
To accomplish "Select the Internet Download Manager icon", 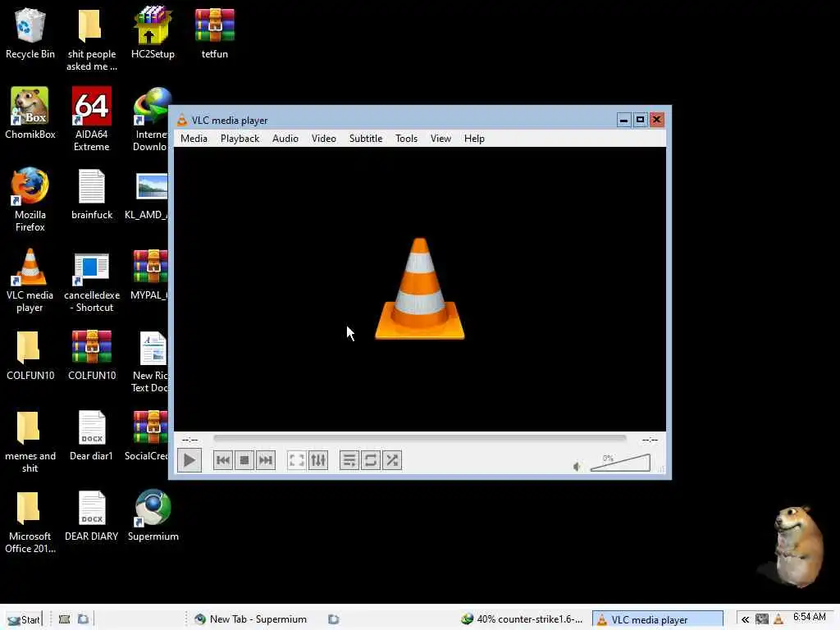I will point(151,119).
